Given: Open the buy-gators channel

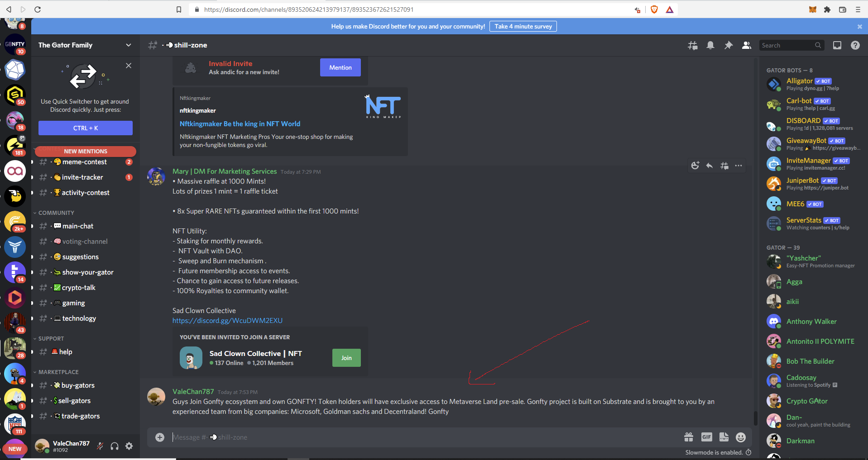Looking at the screenshot, I should pos(85,385).
